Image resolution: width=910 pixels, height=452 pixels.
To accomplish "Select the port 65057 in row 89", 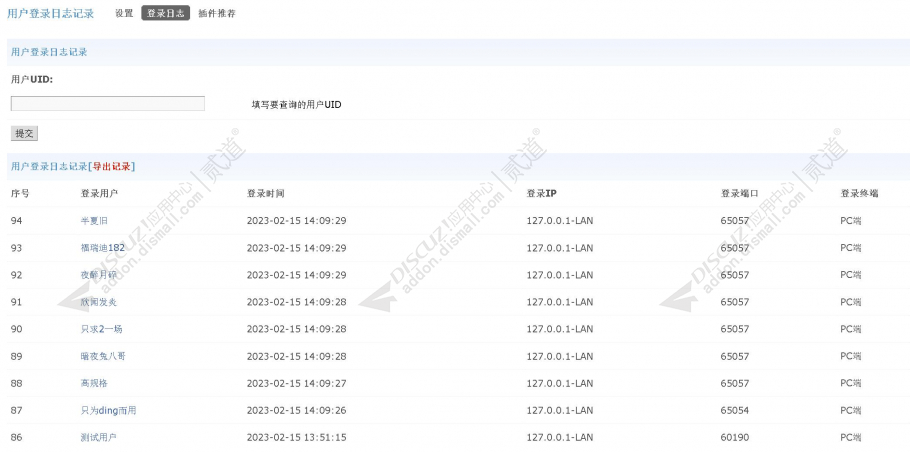I will [735, 356].
